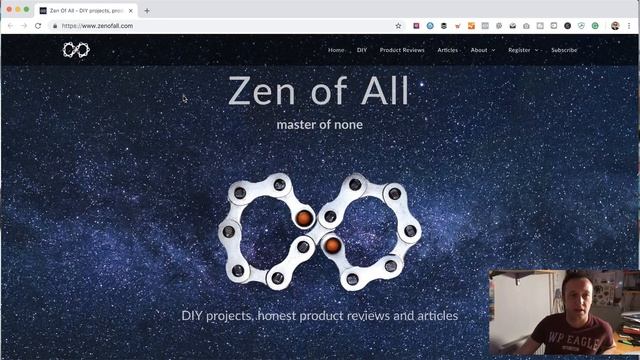The height and width of the screenshot is (360, 640).
Task: Bookmark this page with the star icon
Action: 398,26
